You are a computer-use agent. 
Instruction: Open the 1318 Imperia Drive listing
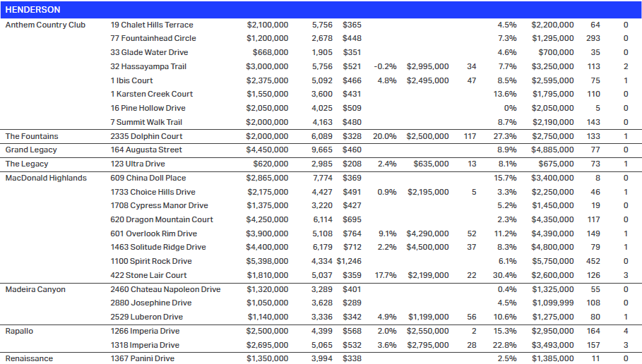coord(146,345)
